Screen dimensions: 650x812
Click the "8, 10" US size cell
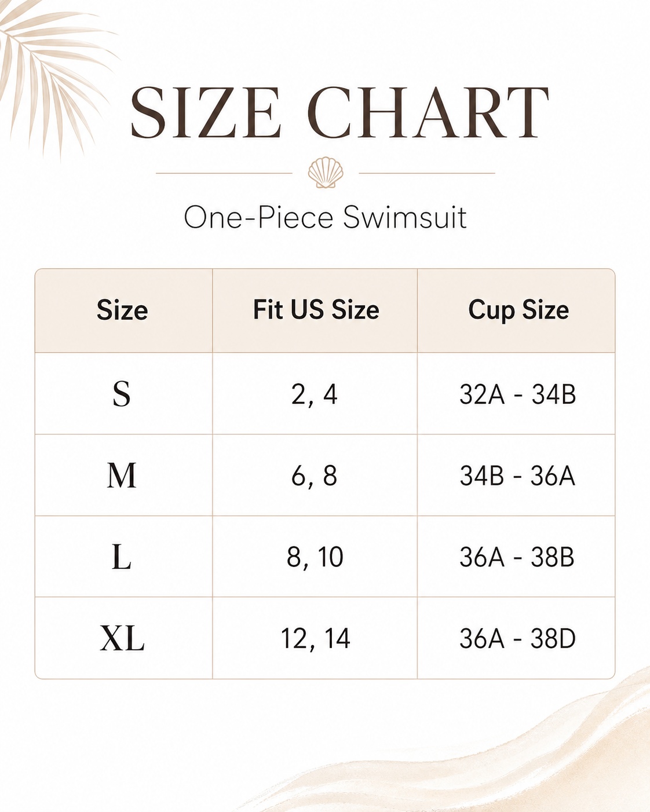point(315,557)
